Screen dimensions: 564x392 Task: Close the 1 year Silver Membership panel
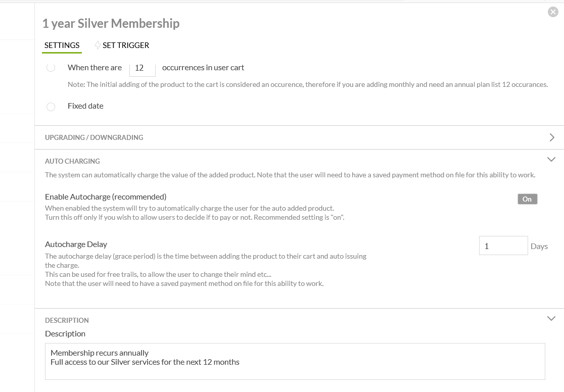(553, 12)
